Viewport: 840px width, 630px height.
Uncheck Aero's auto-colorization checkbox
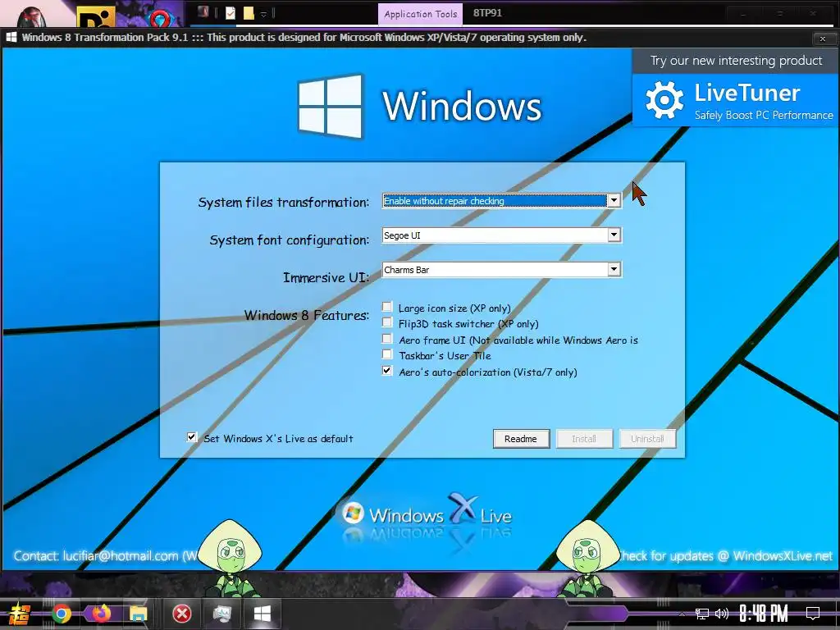387,371
